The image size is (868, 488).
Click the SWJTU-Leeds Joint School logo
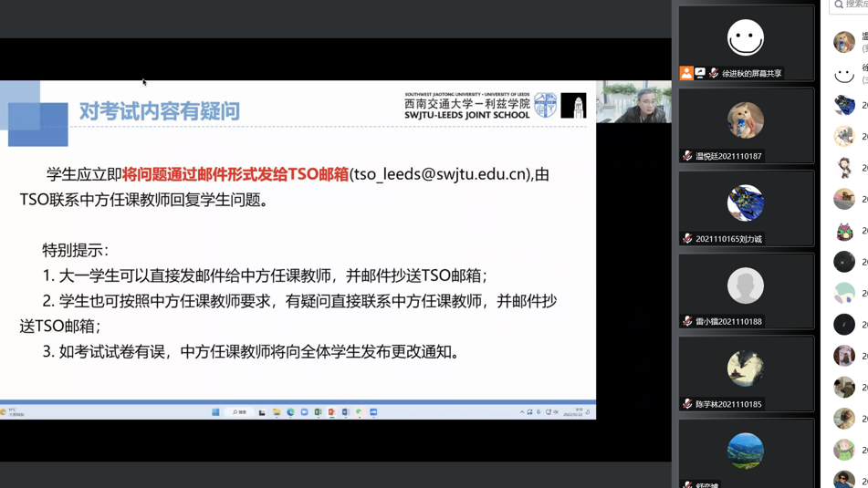click(x=495, y=106)
